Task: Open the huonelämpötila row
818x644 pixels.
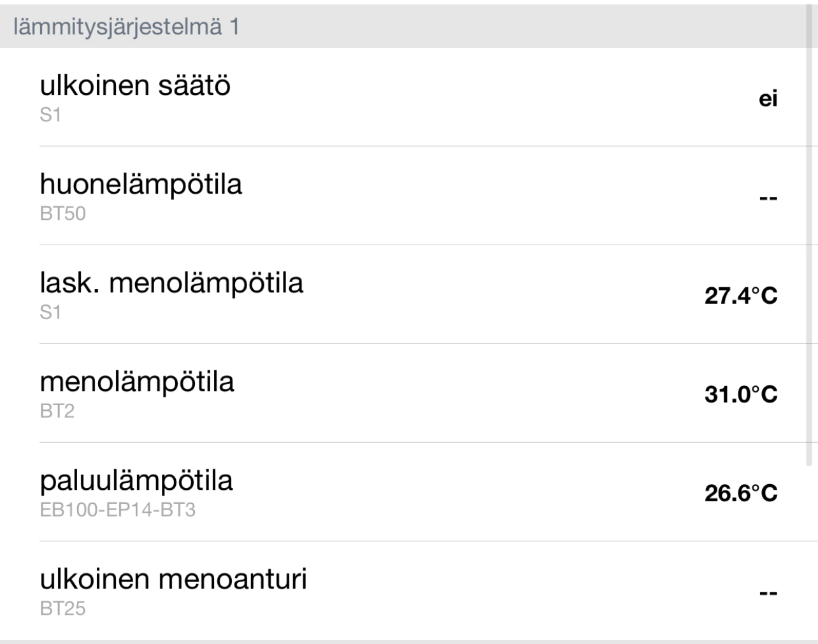Action: (x=141, y=184)
